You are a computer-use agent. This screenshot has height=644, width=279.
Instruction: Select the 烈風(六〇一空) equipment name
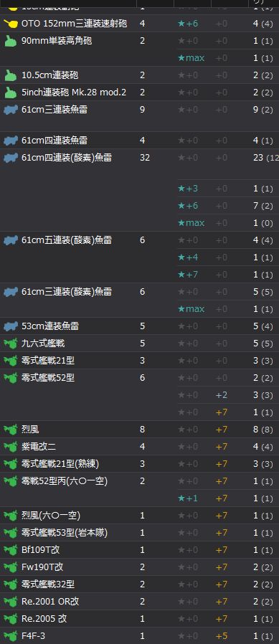pyautogui.click(x=51, y=515)
